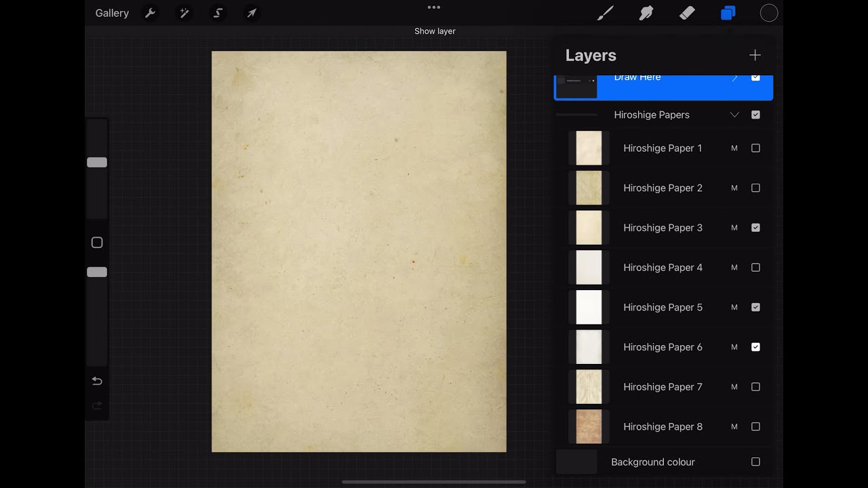Open blend mode M for Hiroshige Paper 6

click(x=734, y=347)
